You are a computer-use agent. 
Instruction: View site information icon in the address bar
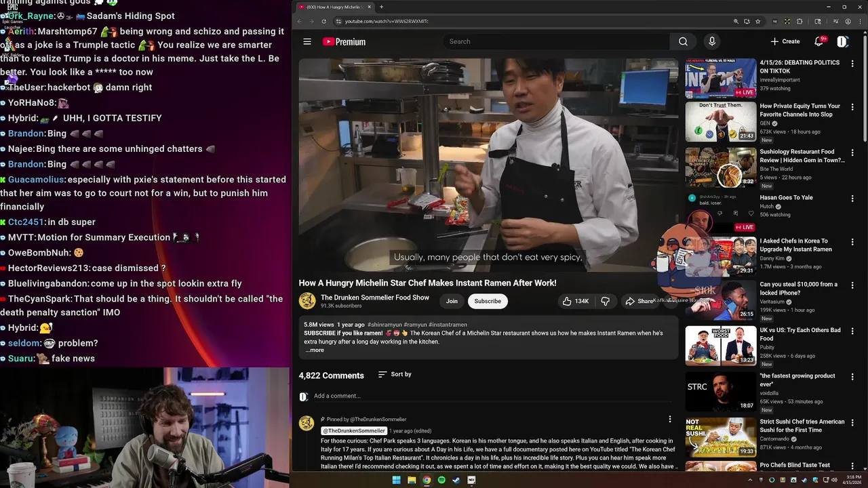(338, 21)
